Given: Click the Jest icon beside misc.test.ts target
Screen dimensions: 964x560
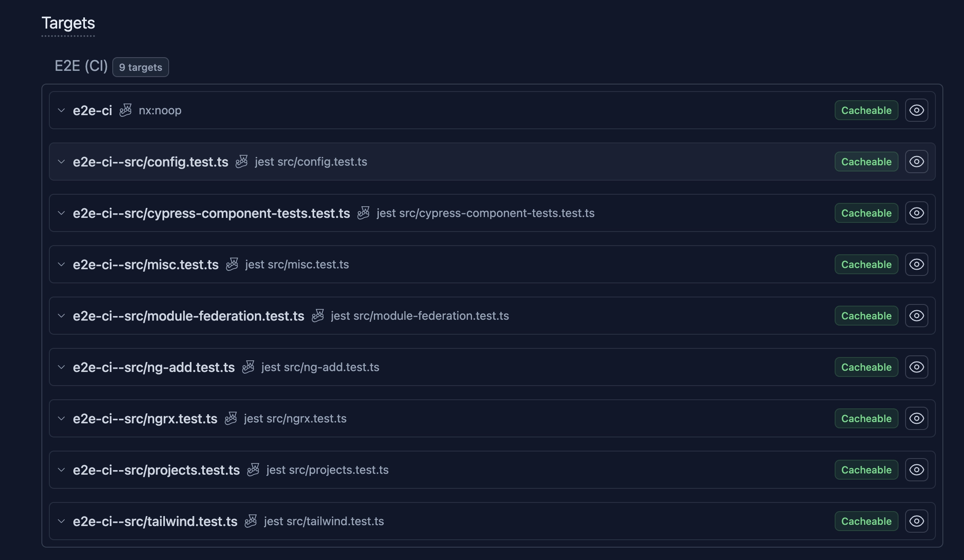Looking at the screenshot, I should click(x=232, y=264).
